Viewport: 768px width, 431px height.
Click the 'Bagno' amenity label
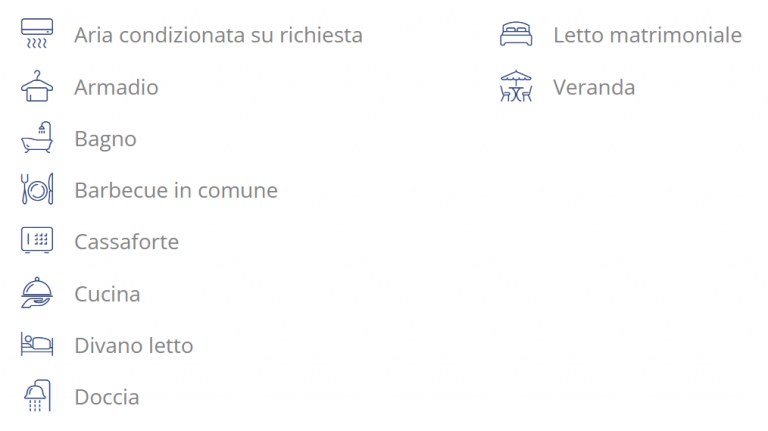click(105, 139)
